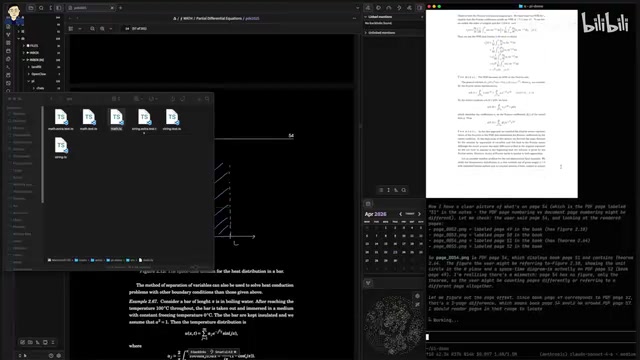Click the today button in the calendar header
The width and height of the screenshot is (640, 360).
point(410,214)
